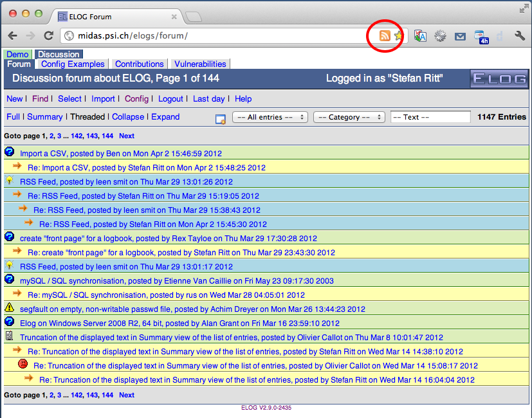Open the All entries dropdown
This screenshot has height=418, width=532.
[x=270, y=117]
